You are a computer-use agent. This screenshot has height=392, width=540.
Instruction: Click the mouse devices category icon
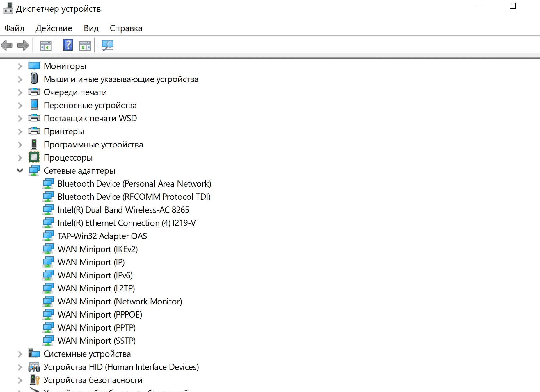pos(34,79)
